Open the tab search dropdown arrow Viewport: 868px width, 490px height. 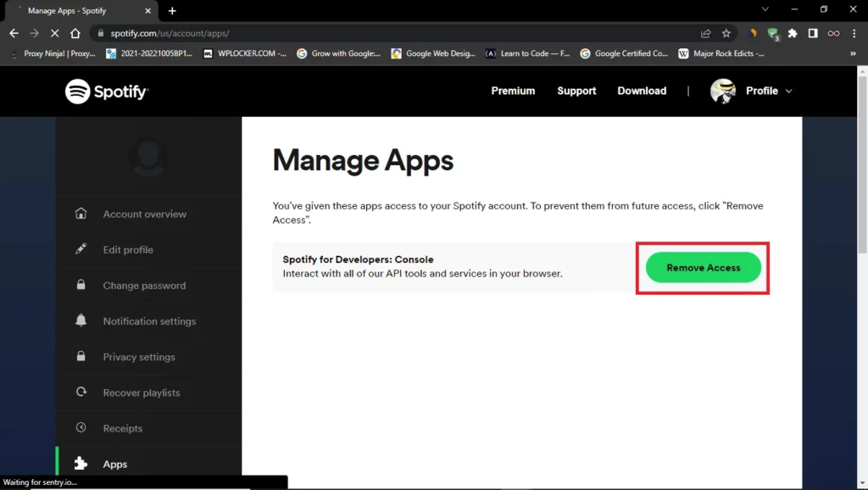click(765, 9)
